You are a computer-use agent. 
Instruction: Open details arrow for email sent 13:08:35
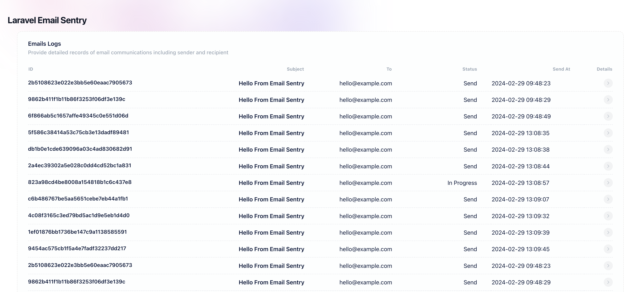click(x=608, y=133)
